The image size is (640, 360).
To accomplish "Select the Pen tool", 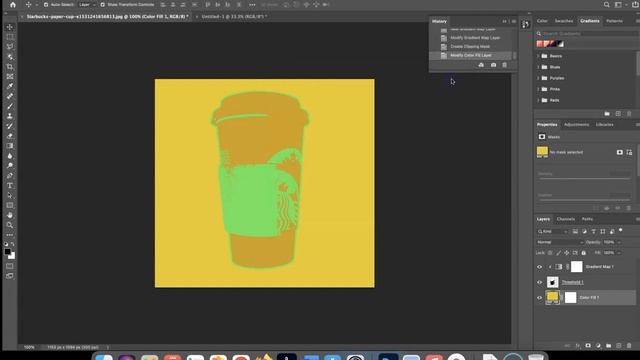I will pyautogui.click(x=10, y=176).
